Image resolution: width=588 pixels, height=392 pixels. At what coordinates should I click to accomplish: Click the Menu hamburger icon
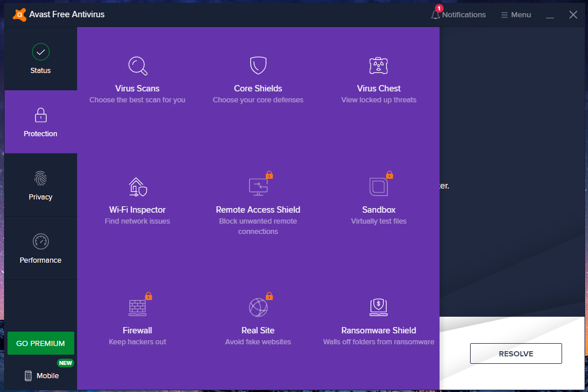pyautogui.click(x=505, y=15)
